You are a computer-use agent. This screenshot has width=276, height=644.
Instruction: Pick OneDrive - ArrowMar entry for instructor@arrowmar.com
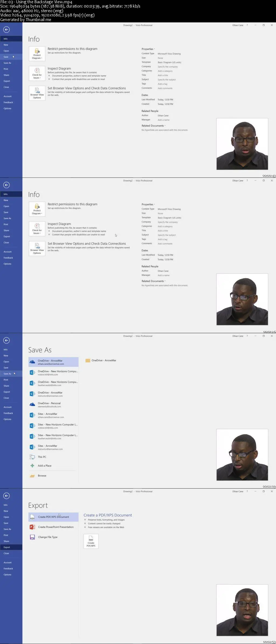(x=53, y=394)
